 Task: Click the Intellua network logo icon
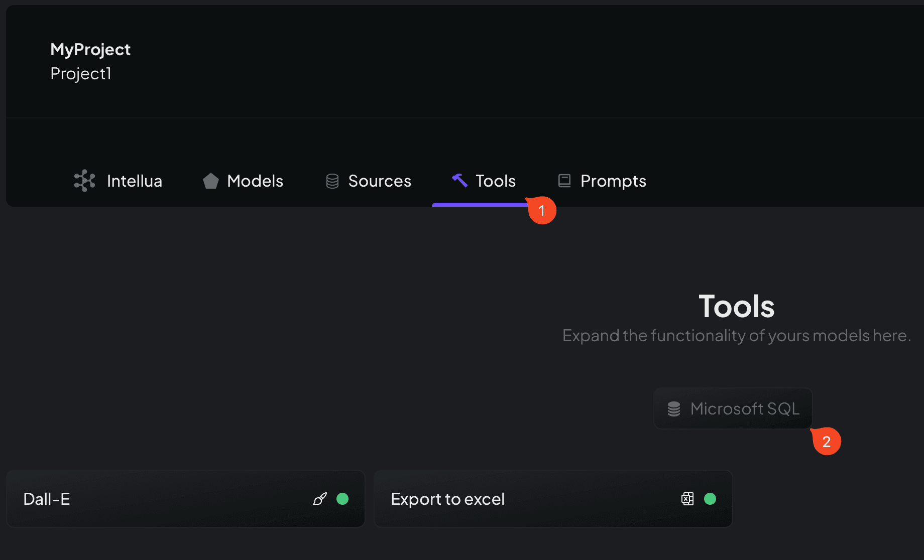point(84,181)
